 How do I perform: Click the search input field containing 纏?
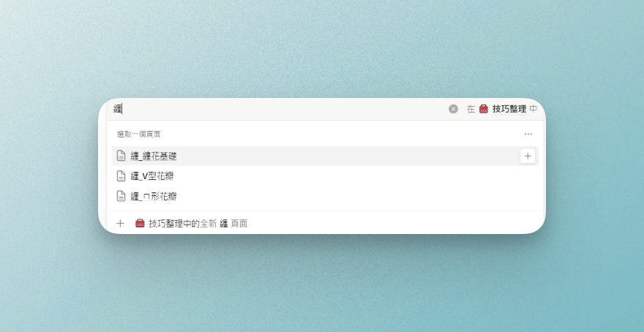tap(278, 109)
